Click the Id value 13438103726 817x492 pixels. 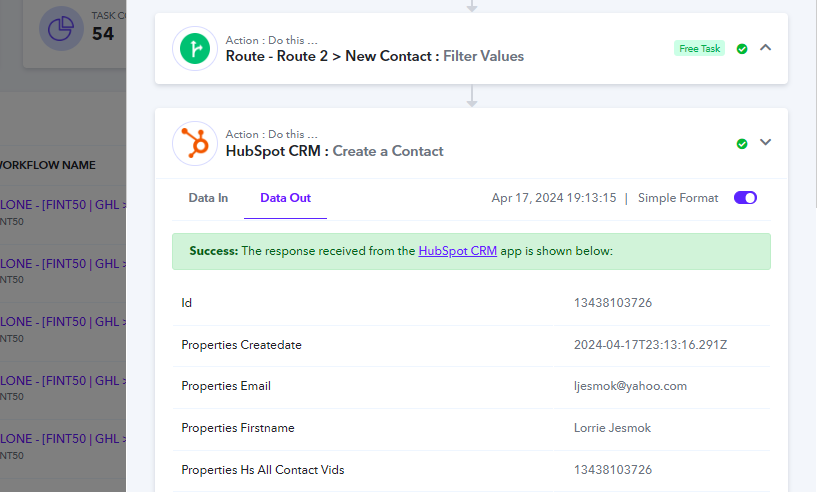pyautogui.click(x=613, y=303)
